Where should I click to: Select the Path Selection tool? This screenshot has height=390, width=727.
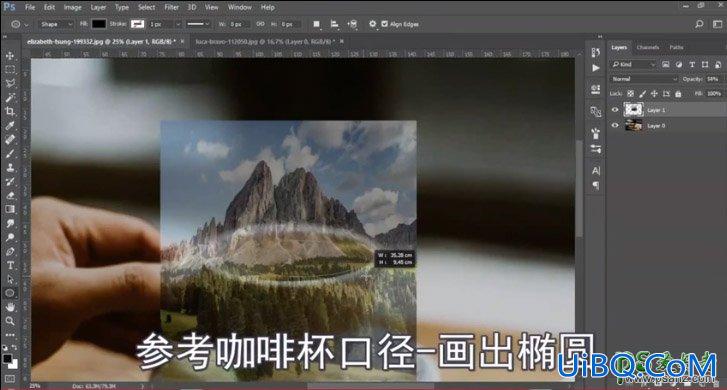(x=10, y=279)
